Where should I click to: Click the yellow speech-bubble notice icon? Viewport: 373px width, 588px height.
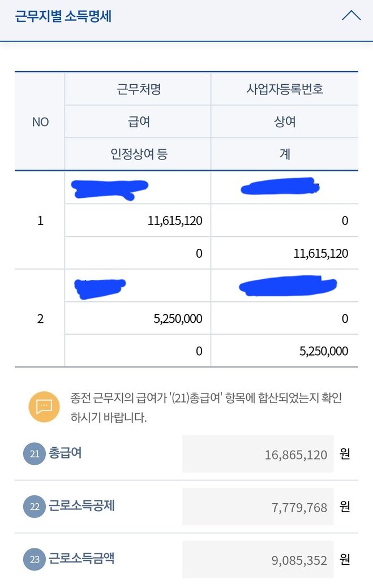[x=44, y=407]
